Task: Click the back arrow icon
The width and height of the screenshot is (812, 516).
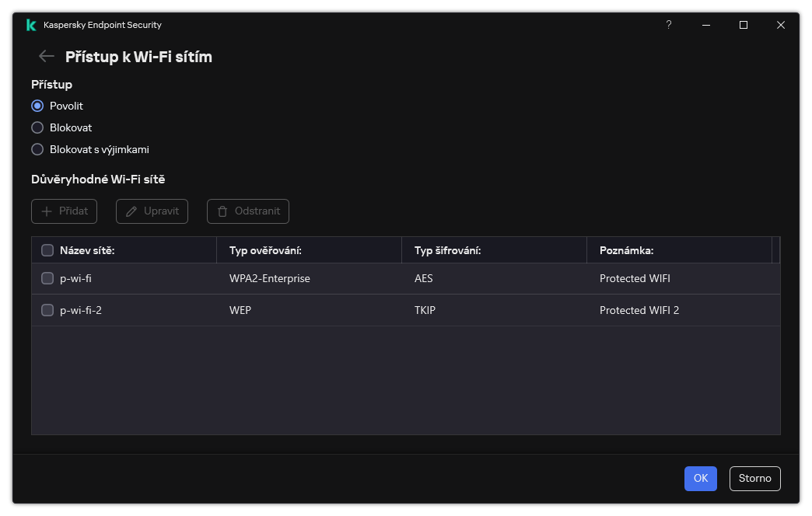Action: 46,56
